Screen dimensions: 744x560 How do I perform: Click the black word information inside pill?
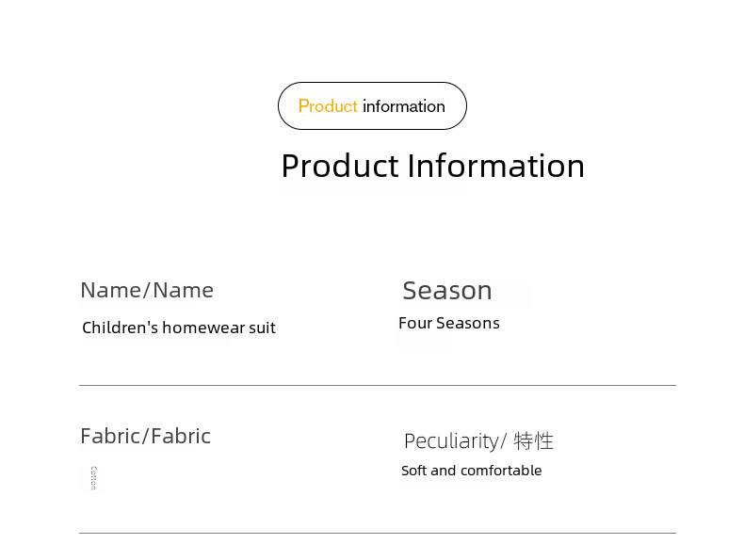404,106
